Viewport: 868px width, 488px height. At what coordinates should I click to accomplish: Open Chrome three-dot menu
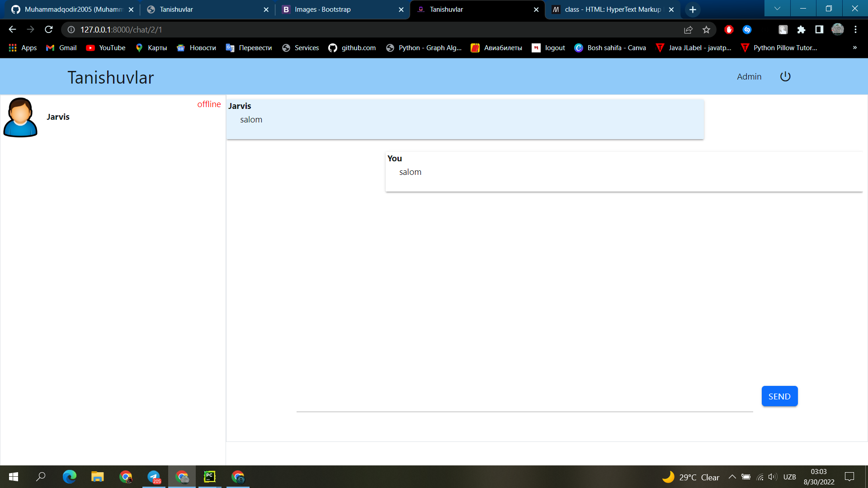coord(855,30)
